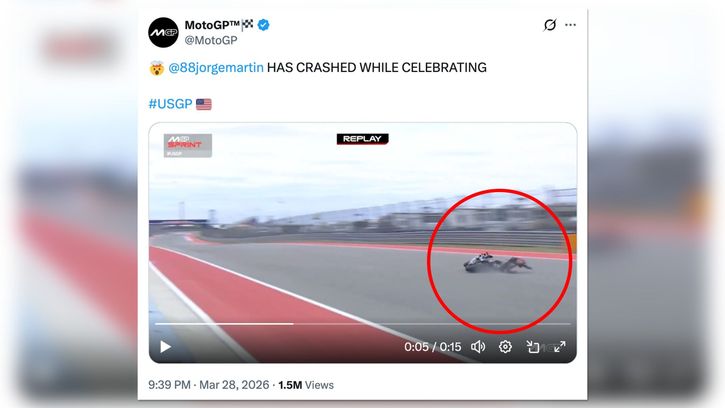This screenshot has width=725, height=408.
Task: Open picture-in-picture mode for the video
Action: click(x=533, y=347)
